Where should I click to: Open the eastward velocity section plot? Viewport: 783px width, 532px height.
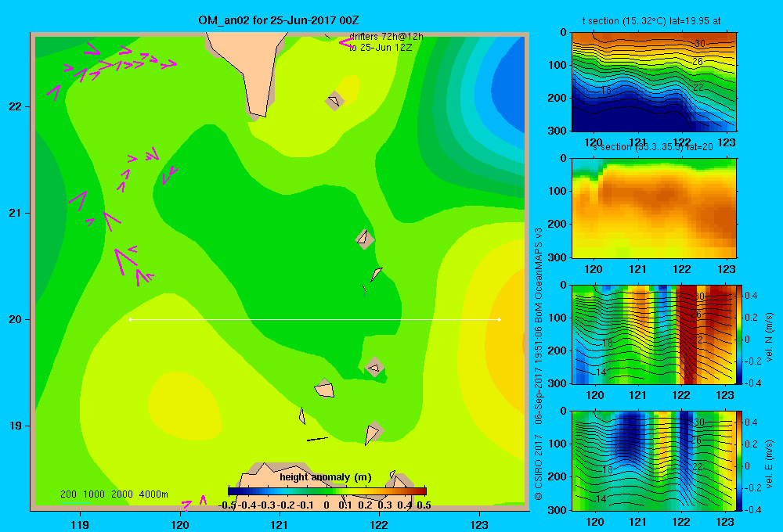pos(654,461)
